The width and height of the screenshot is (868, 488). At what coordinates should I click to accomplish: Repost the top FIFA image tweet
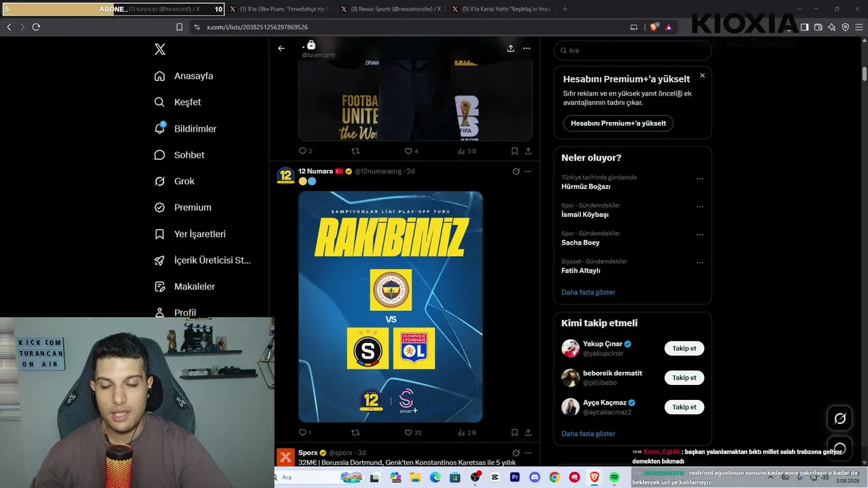(x=355, y=151)
